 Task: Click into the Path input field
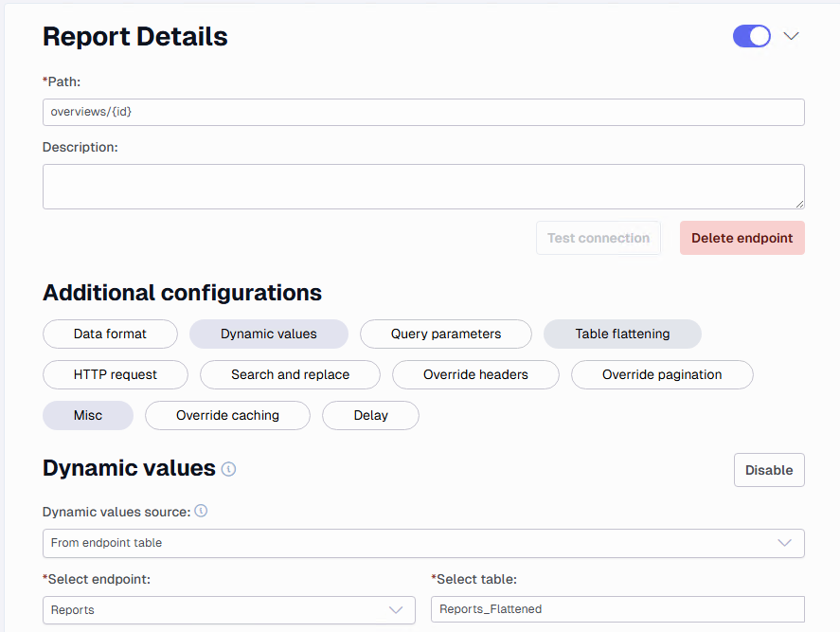pos(423,112)
